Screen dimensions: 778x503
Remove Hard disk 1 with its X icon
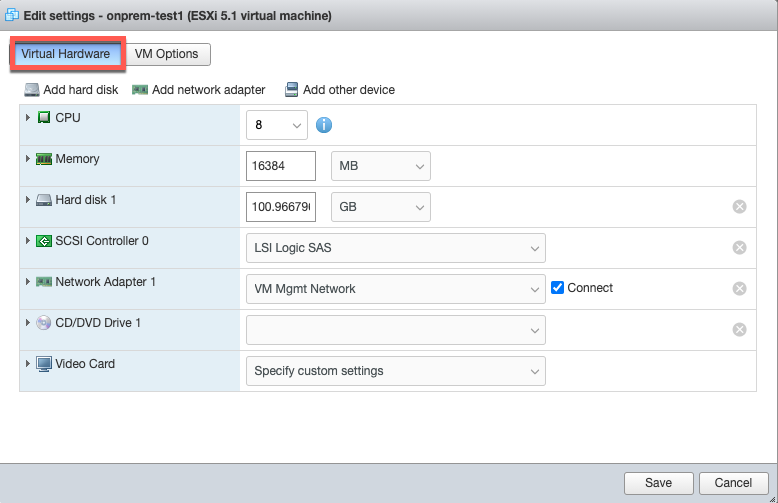click(739, 207)
